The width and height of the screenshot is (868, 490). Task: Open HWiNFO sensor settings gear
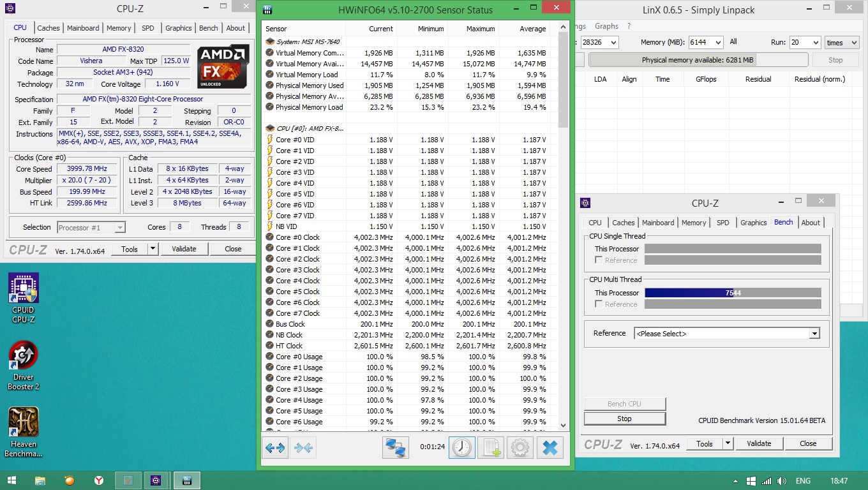[520, 448]
